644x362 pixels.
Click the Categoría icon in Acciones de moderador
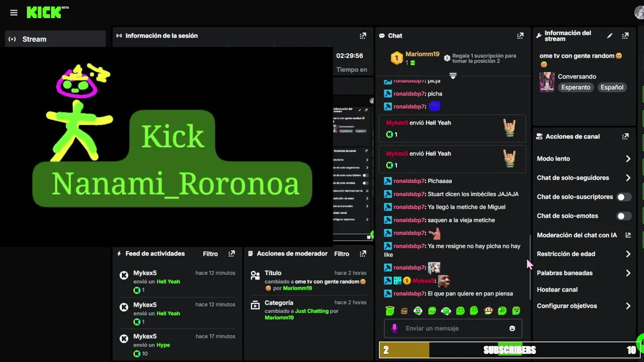coord(255,305)
